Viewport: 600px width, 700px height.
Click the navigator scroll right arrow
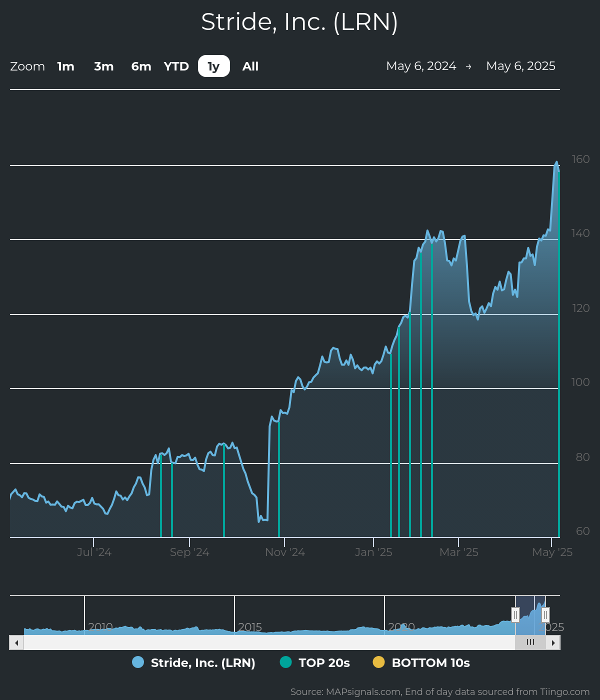pos(553,642)
